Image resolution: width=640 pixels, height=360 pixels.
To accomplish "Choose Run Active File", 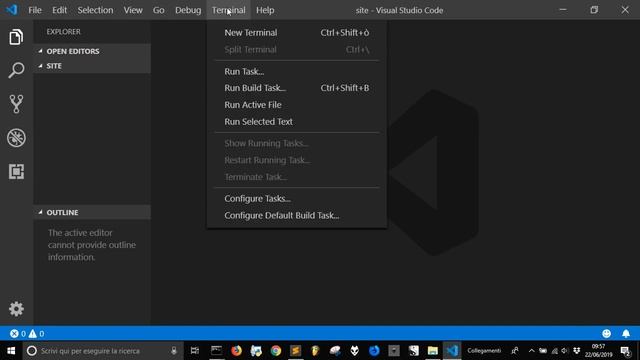I will click(297, 105).
